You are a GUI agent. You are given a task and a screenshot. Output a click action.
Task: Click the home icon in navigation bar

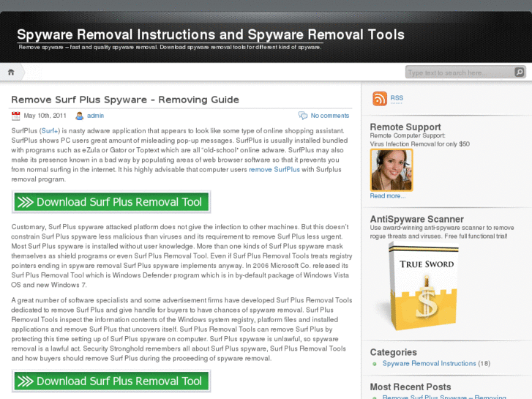click(x=11, y=72)
